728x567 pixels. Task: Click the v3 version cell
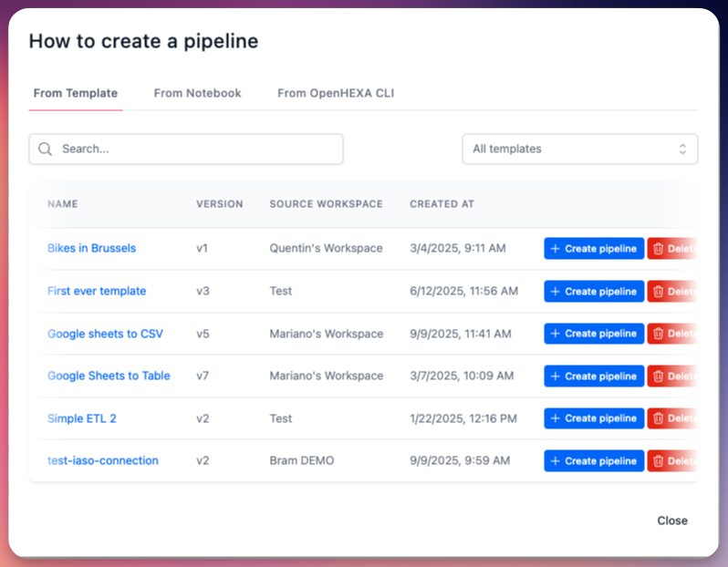coord(203,291)
